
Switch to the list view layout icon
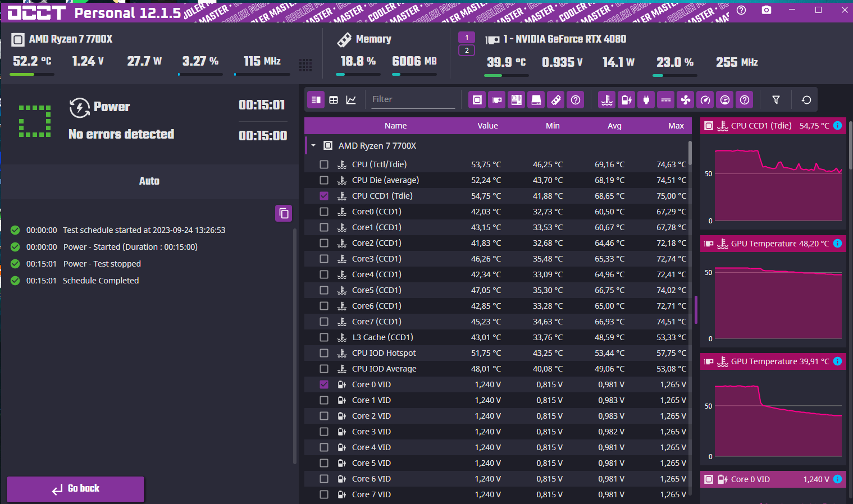coord(316,100)
